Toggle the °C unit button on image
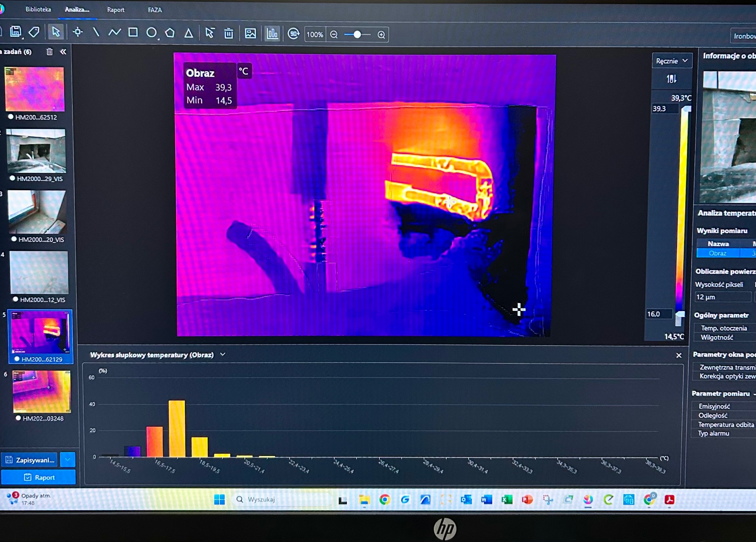 point(244,71)
